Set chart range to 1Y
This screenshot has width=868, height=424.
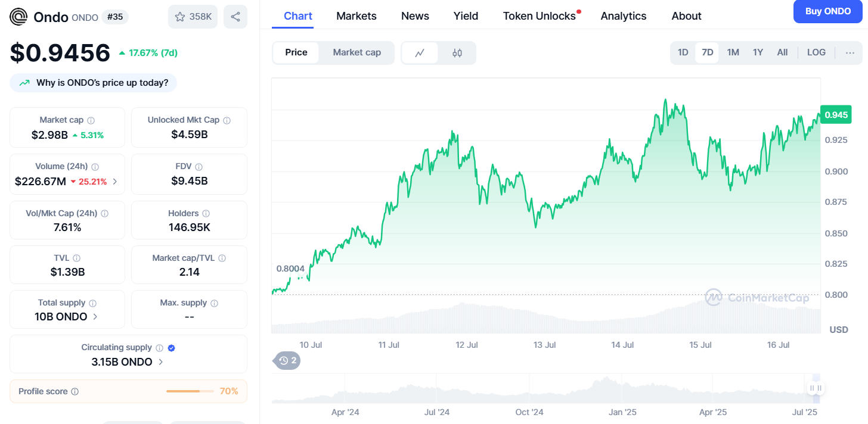(x=758, y=52)
